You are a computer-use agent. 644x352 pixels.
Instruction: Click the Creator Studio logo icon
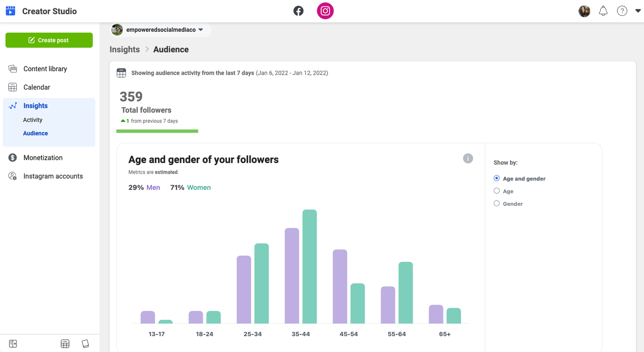coord(11,11)
